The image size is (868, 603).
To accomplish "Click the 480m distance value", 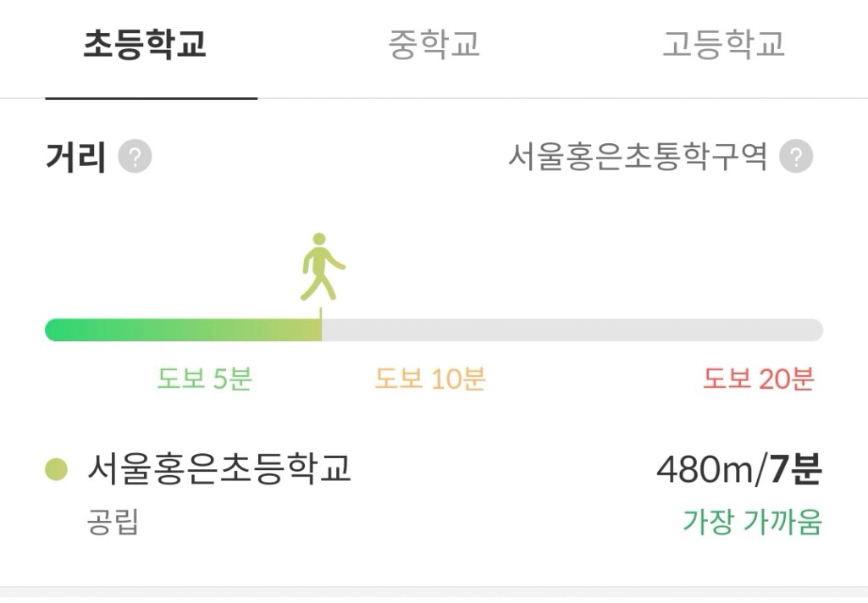I will (707, 469).
